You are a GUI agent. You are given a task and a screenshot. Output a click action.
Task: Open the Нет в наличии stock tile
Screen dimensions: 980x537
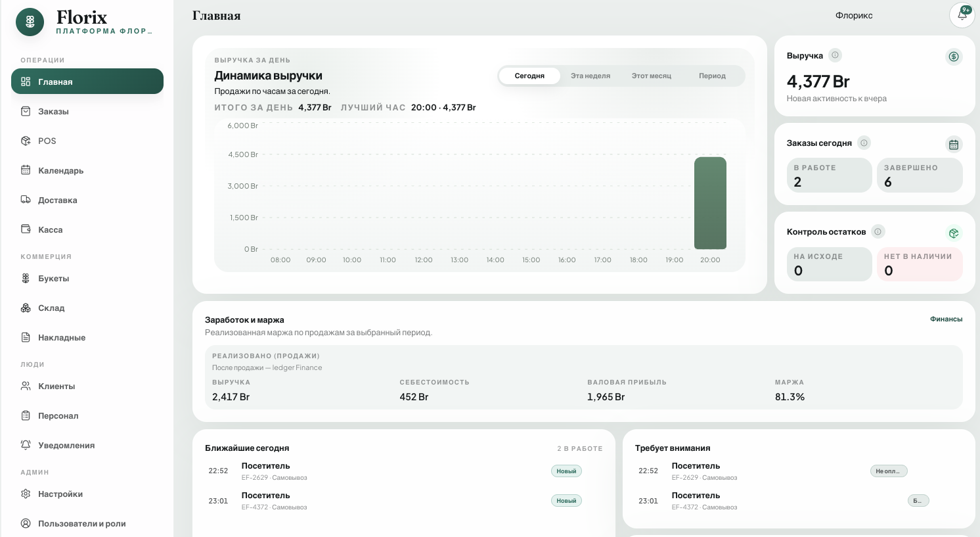coord(920,264)
